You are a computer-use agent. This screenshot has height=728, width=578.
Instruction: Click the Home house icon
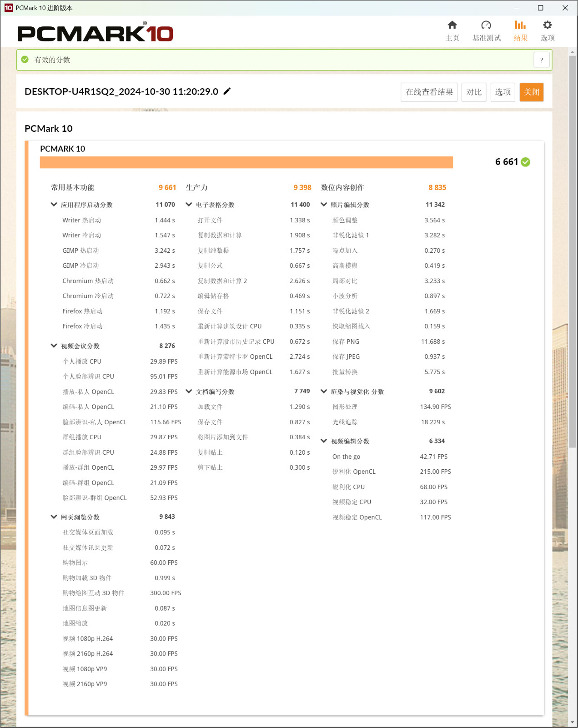click(x=452, y=25)
